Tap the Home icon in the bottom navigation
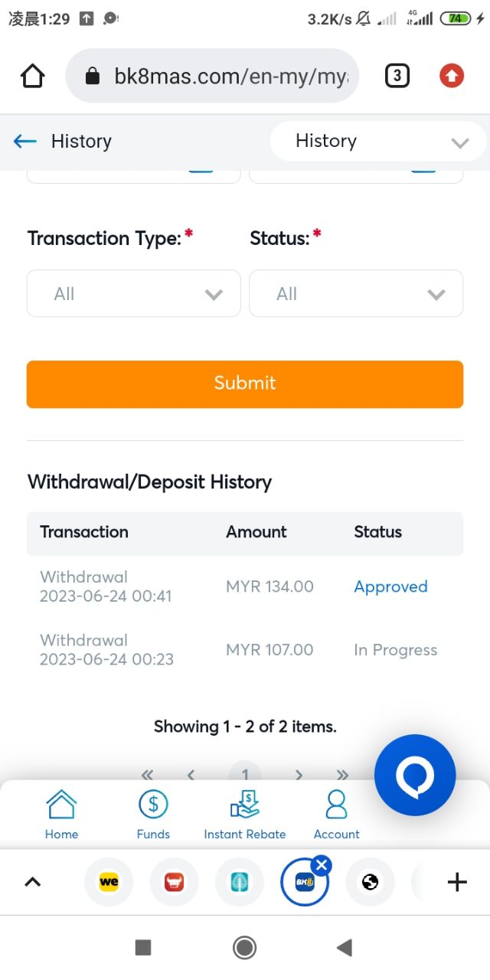This screenshot has width=490, height=980. pyautogui.click(x=61, y=815)
